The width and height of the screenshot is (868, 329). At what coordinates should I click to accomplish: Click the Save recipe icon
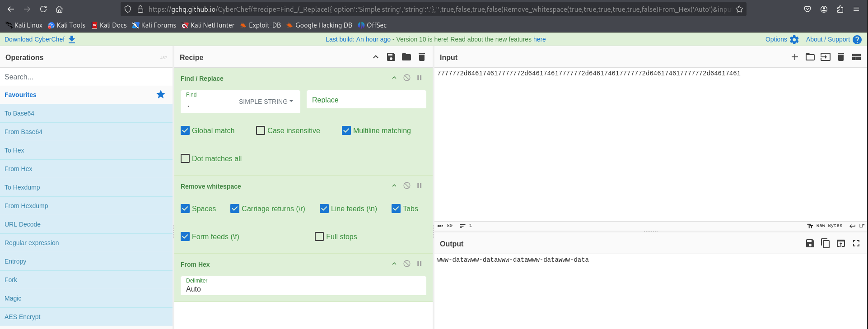391,57
